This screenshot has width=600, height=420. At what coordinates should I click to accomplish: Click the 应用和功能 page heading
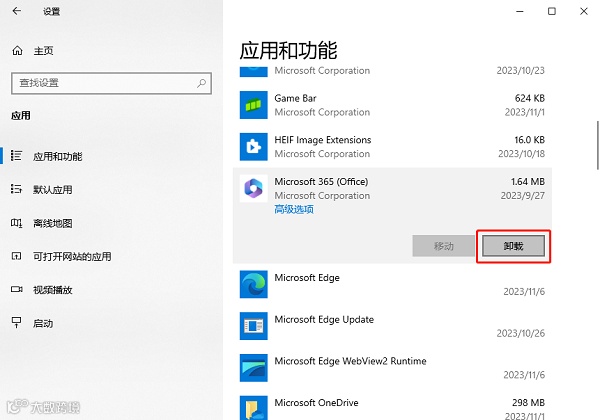[x=288, y=50]
